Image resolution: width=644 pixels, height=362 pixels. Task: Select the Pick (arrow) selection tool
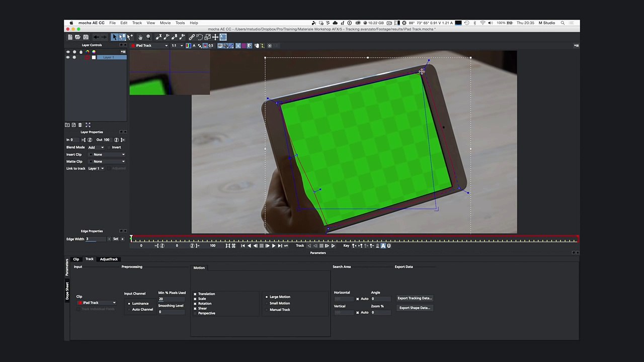[115, 37]
